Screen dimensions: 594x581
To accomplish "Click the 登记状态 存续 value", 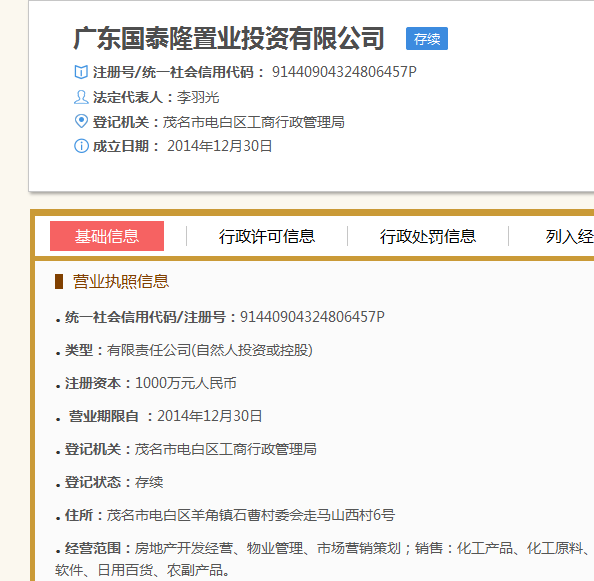I will click(x=149, y=483).
